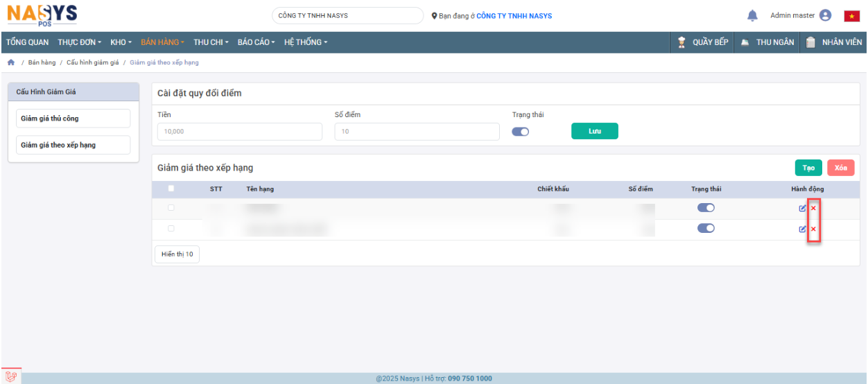Click red delete X in second row

pyautogui.click(x=813, y=229)
